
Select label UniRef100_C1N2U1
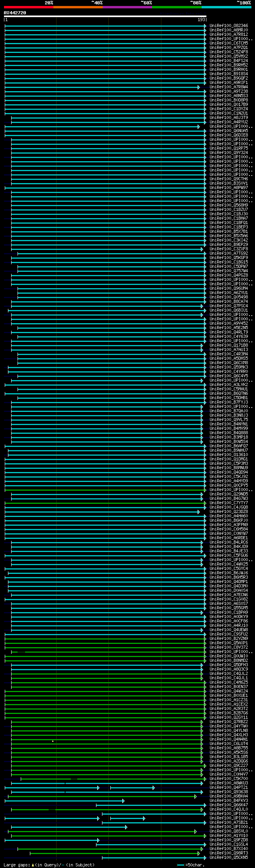[x=229, y=113]
